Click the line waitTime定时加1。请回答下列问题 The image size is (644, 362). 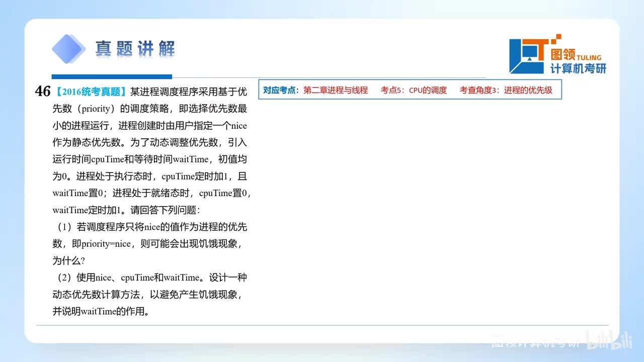click(x=126, y=210)
